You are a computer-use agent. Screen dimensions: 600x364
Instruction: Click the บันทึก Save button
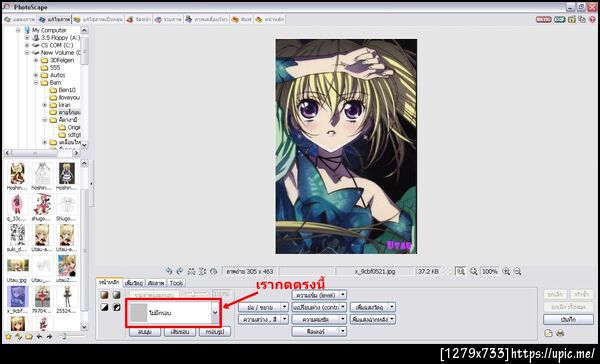[568, 319]
